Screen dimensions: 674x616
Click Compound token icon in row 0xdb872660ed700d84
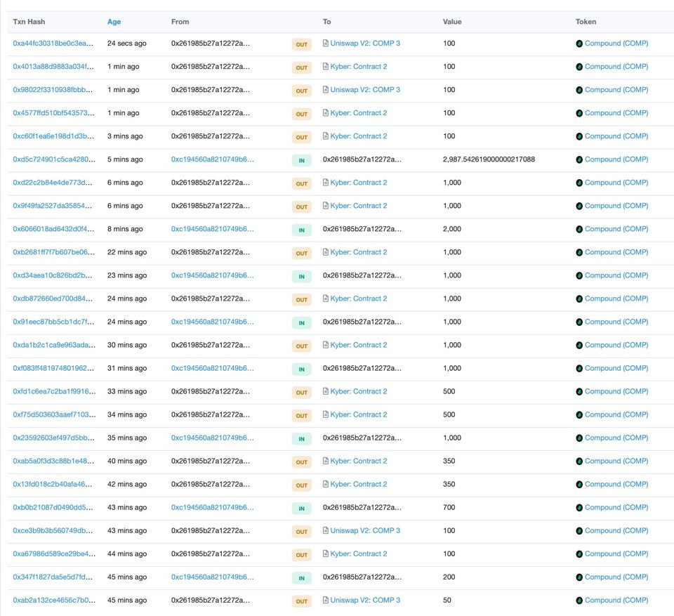point(579,299)
